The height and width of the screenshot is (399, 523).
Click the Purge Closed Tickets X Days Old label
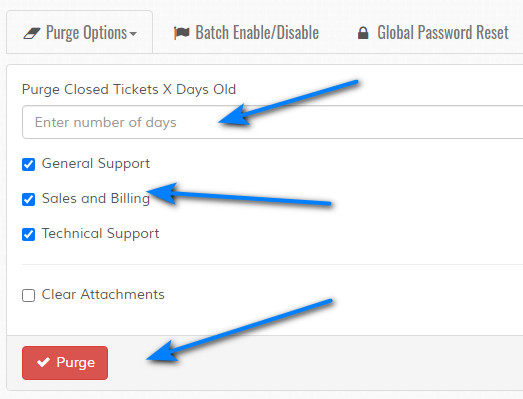[129, 89]
